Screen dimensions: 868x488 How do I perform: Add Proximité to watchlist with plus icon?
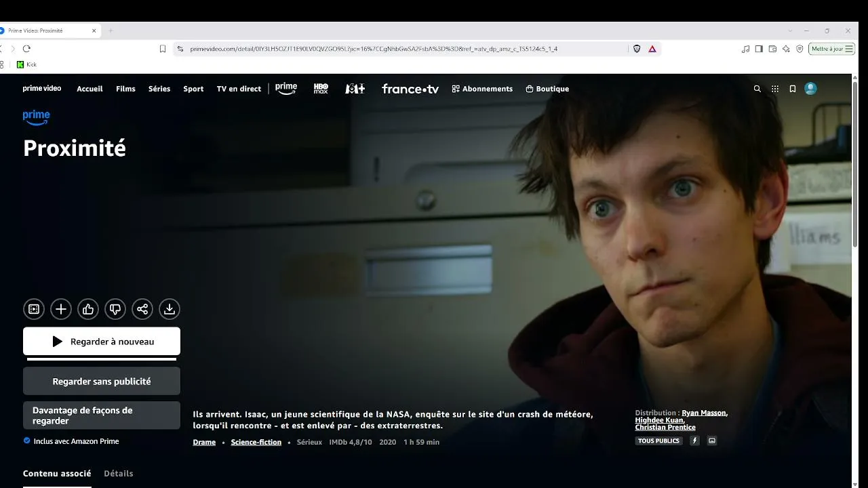tap(61, 309)
